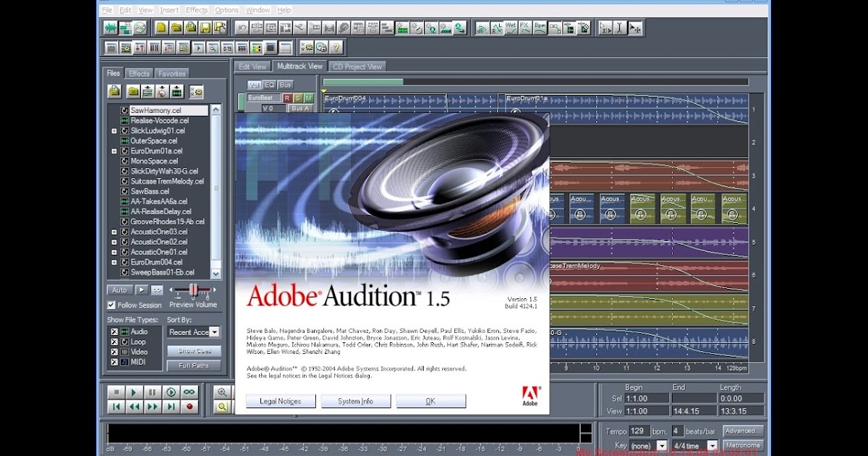
Task: Click the Play transport button
Action: [x=135, y=392]
